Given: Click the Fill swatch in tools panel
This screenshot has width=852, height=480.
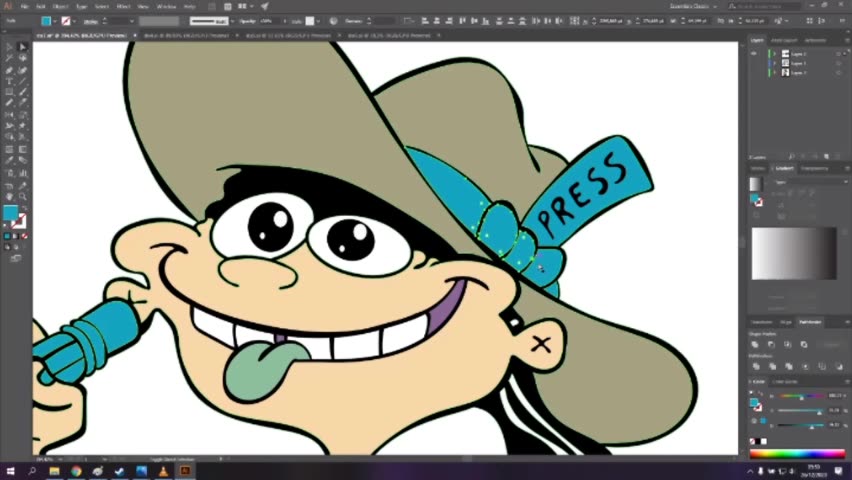Looking at the screenshot, I should [10, 213].
